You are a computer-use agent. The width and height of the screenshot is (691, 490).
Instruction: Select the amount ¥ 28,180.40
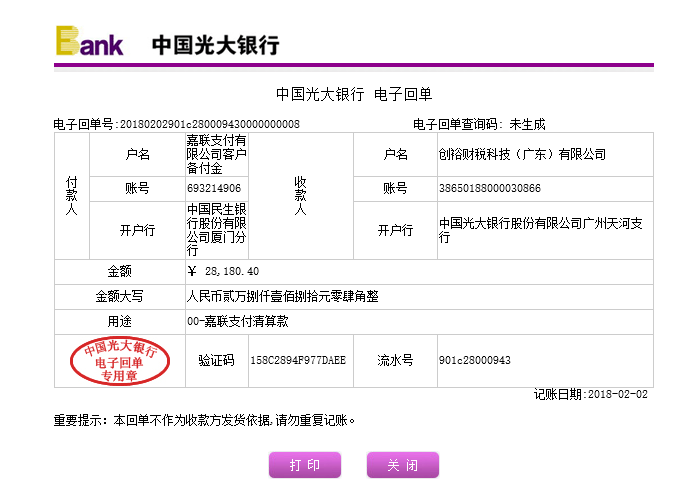coord(224,272)
